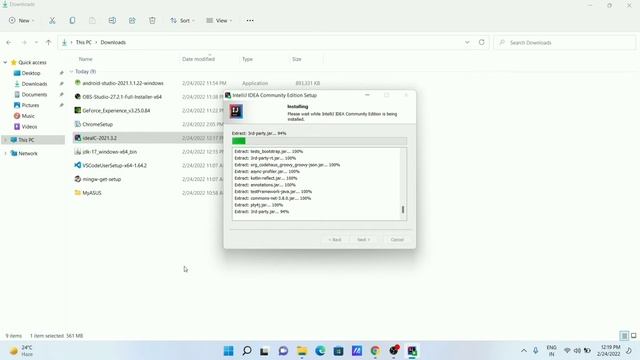Click This PC in the address breadcrumb
Image resolution: width=640 pixels, height=360 pixels.
(x=84, y=42)
